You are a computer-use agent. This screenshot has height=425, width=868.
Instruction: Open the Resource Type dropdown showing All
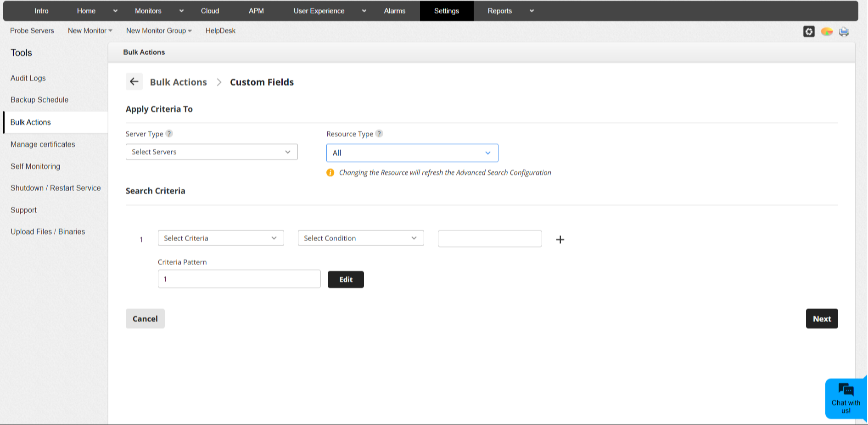pos(412,153)
